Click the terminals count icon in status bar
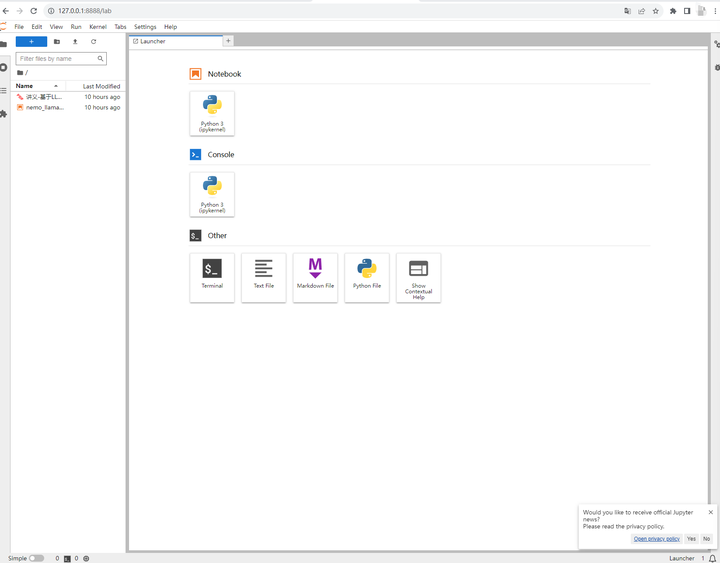The image size is (720, 563). [67, 558]
